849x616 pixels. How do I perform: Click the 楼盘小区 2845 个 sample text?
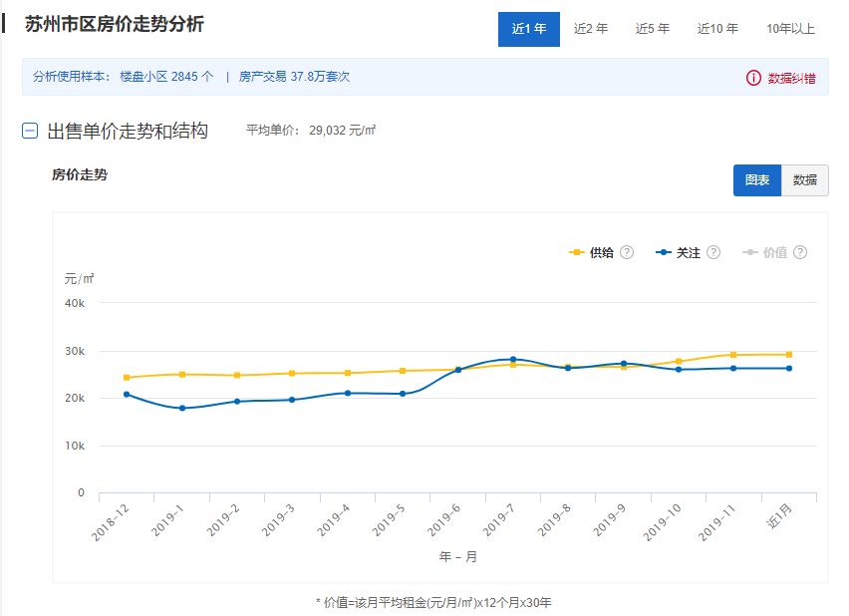click(x=166, y=77)
